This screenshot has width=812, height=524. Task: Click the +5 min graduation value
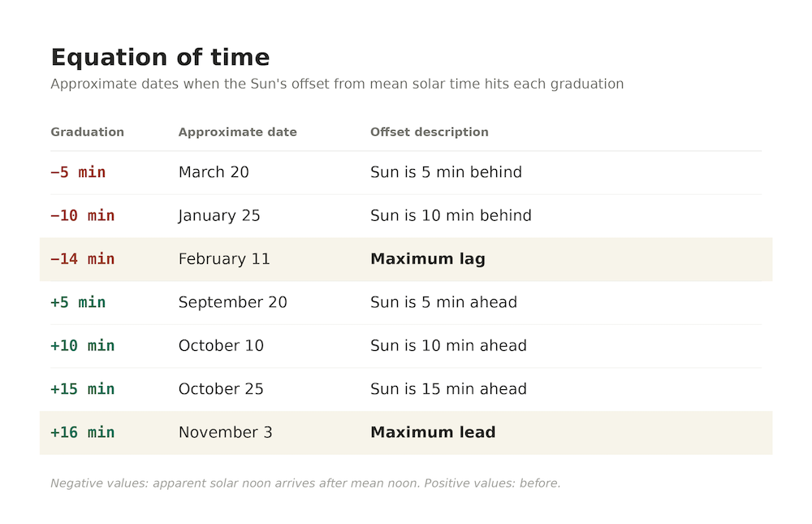tap(78, 302)
